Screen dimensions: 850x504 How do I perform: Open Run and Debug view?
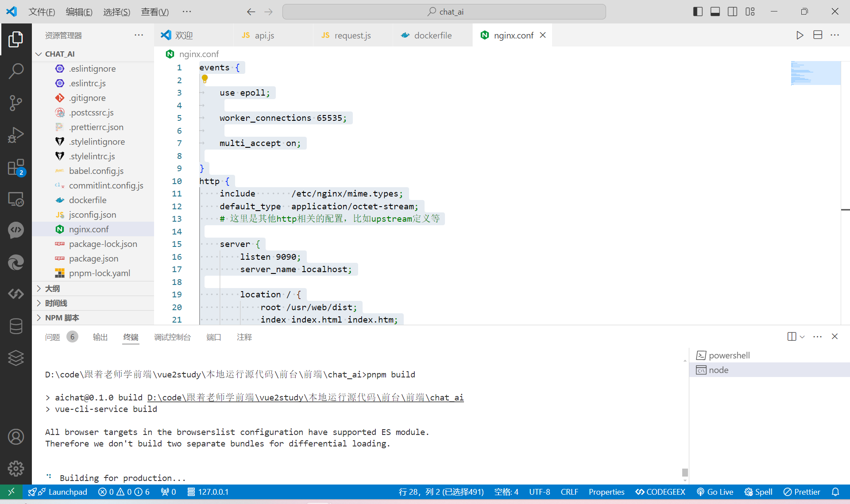16,135
